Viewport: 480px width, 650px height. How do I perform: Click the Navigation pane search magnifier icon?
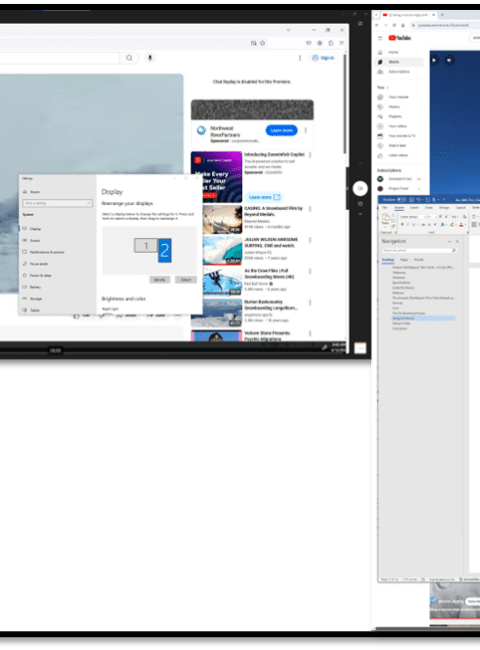pyautogui.click(x=454, y=250)
